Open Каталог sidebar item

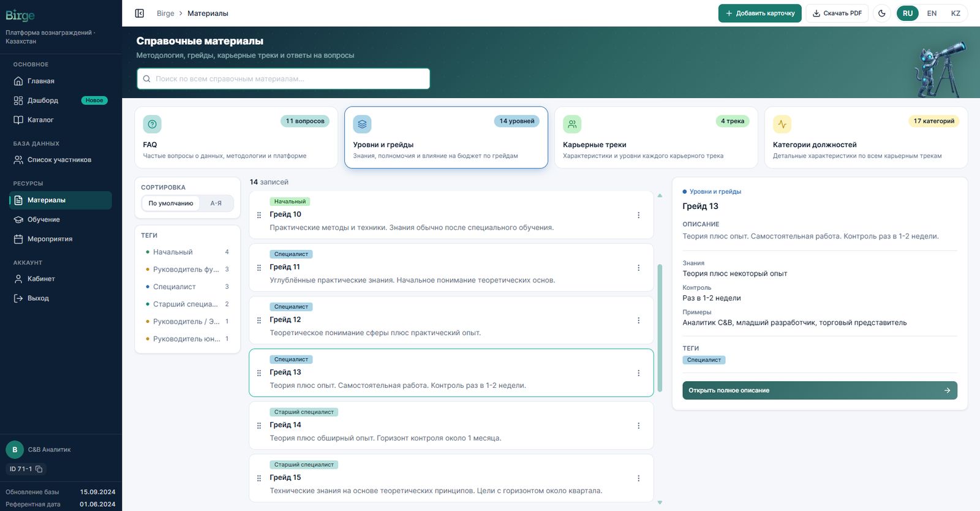pyautogui.click(x=61, y=120)
